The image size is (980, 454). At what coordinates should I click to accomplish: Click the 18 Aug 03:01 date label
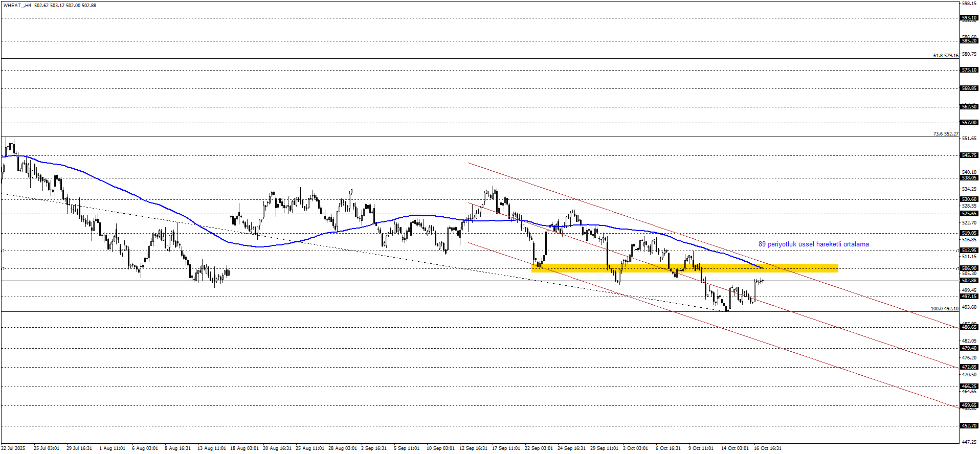[x=244, y=448]
